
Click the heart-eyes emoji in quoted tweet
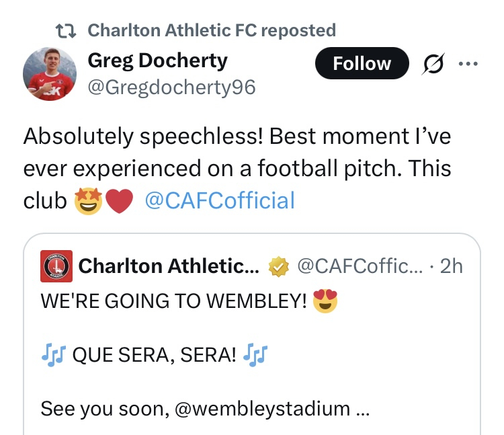325,301
